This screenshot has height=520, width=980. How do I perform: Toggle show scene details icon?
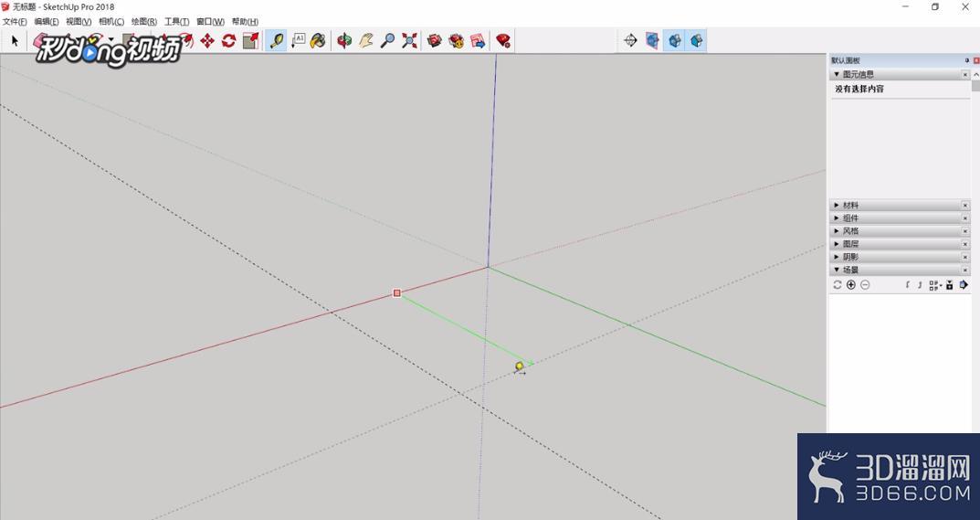point(949,285)
